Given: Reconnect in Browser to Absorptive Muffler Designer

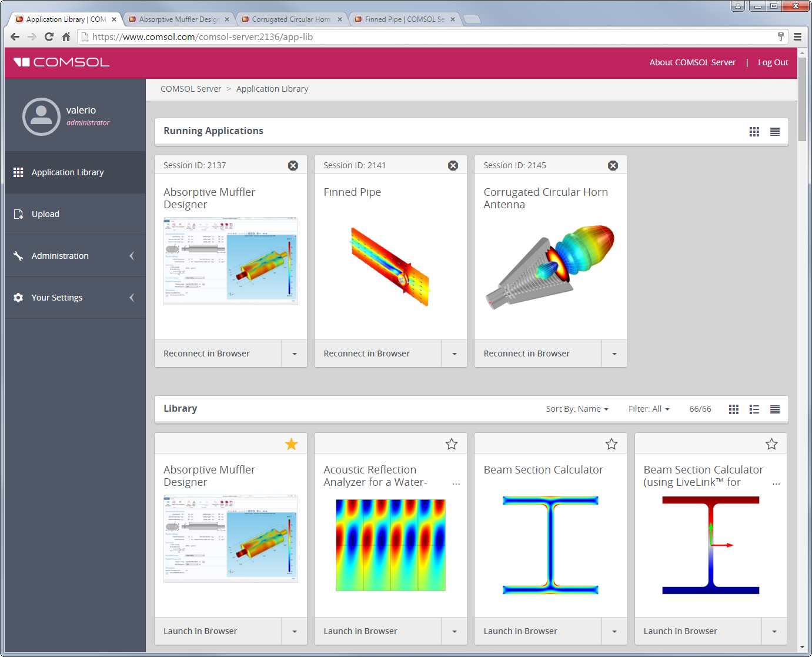Looking at the screenshot, I should point(218,353).
